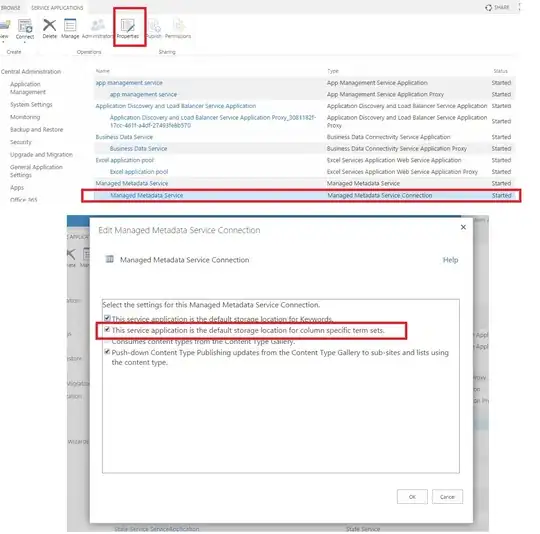Open Central Administration in left navigation
The width and height of the screenshot is (540, 534).
pyautogui.click(x=31, y=72)
